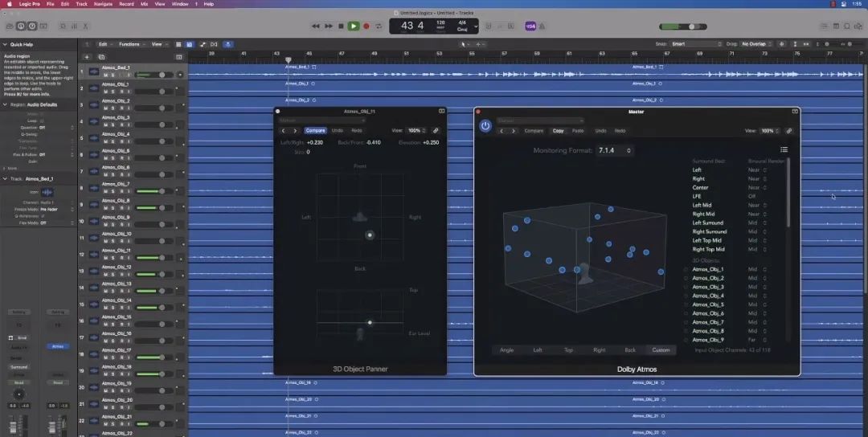Toggle Show Automation icon in Tracks toolbar
Viewport: 868px width, 437px height.
click(x=203, y=44)
